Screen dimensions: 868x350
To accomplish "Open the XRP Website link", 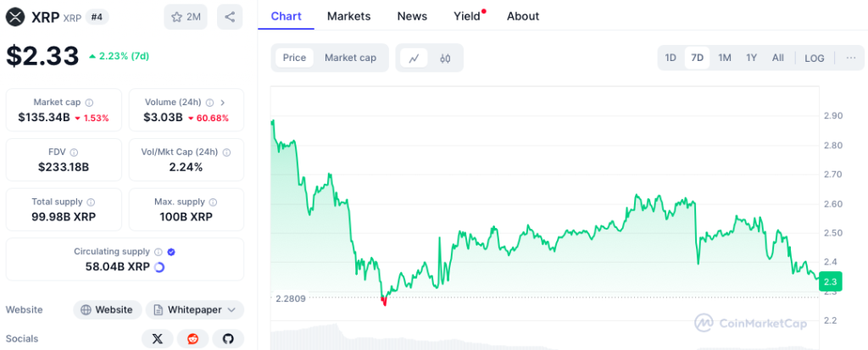I will click(107, 309).
